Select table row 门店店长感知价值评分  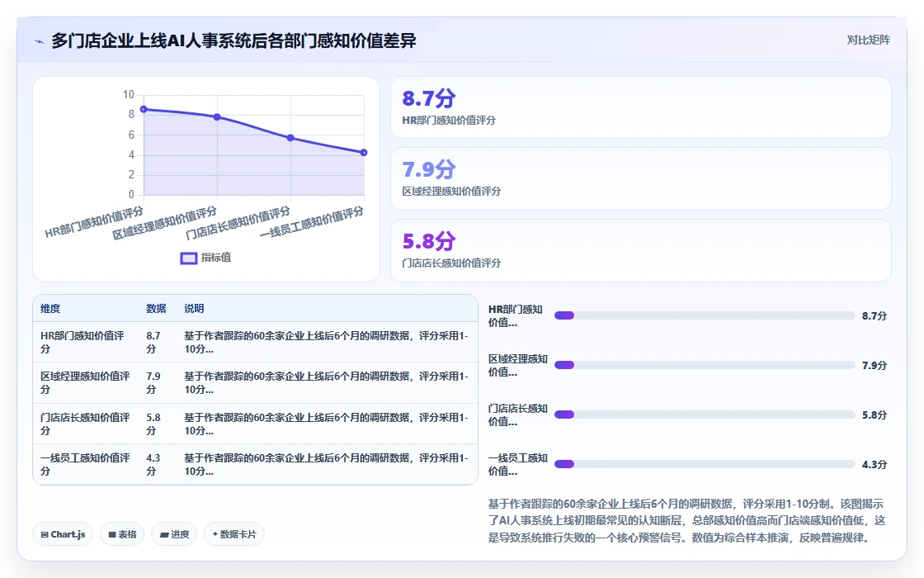[255, 424]
